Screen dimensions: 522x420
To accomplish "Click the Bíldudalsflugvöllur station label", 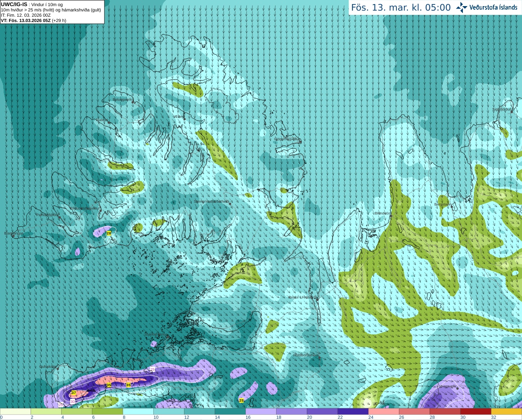I will (x=84, y=208).
